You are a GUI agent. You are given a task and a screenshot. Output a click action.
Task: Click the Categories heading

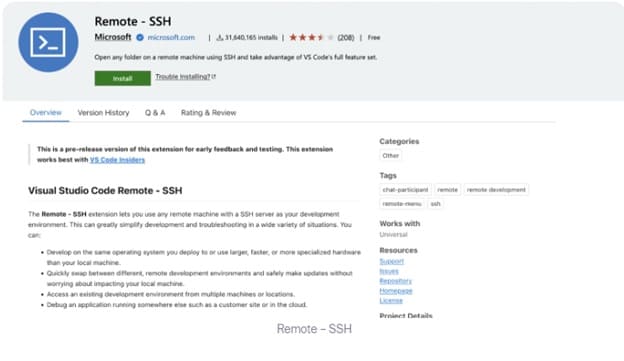click(x=399, y=141)
